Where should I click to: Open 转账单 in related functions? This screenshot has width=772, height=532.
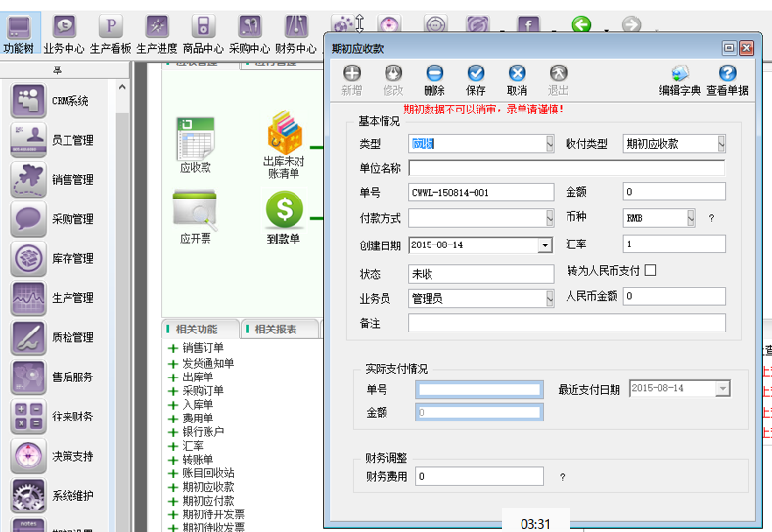(x=198, y=460)
